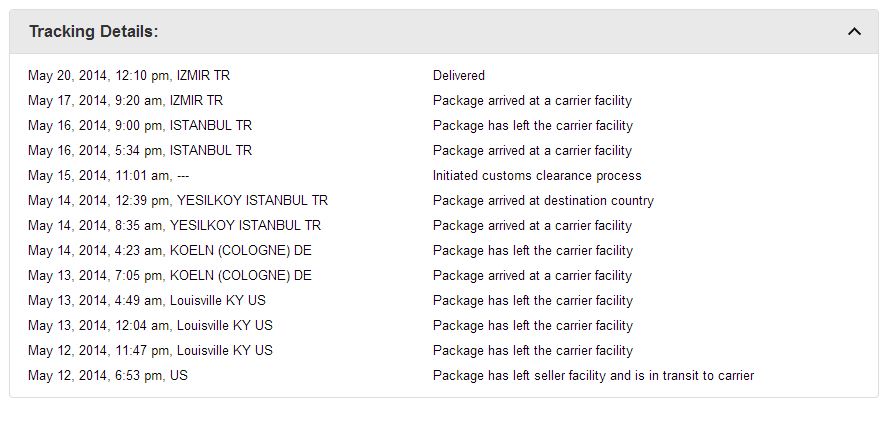Click the Tracking Details header title
The width and height of the screenshot is (891, 422).
94,32
